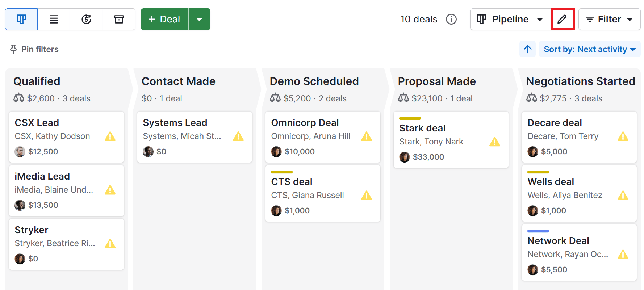
Task: Open the archived deals view icon
Action: [119, 19]
